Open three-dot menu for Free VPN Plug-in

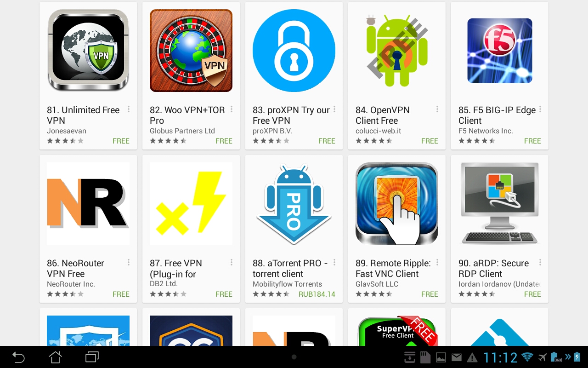232,263
